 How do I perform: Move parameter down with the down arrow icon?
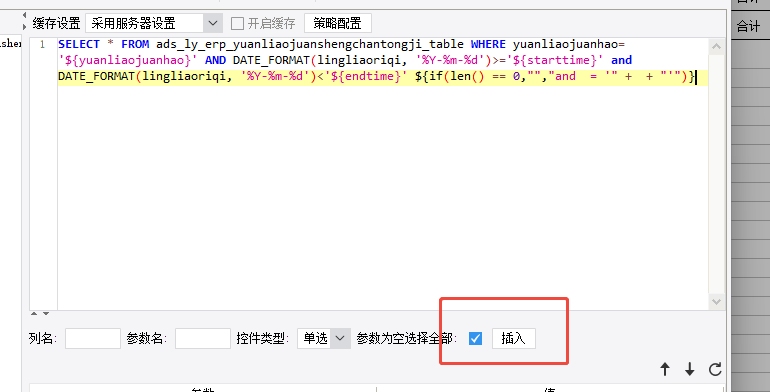[690, 369]
